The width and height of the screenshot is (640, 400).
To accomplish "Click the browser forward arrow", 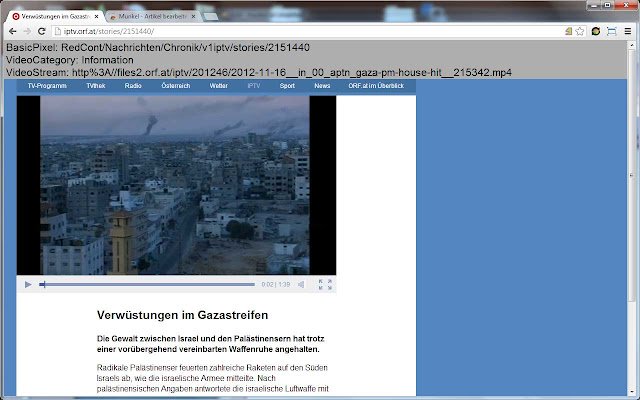I will [x=27, y=31].
